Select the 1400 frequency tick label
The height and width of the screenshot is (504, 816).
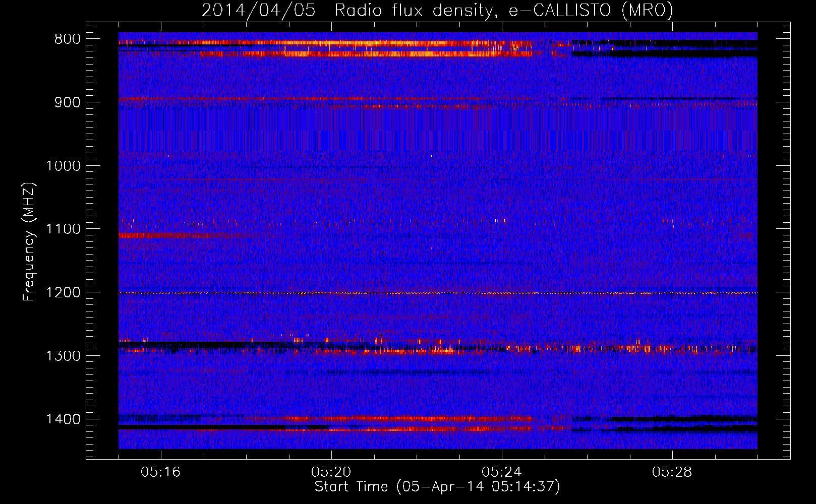click(x=63, y=419)
